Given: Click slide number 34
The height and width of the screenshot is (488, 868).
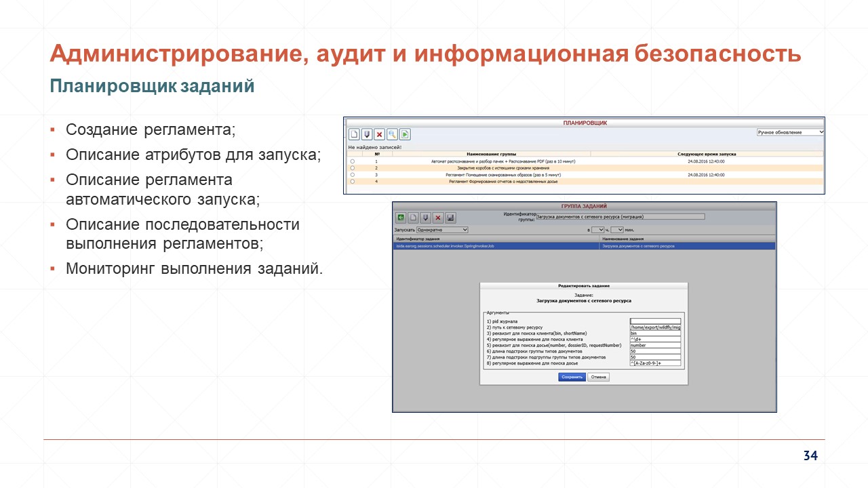Looking at the screenshot, I should [x=810, y=455].
